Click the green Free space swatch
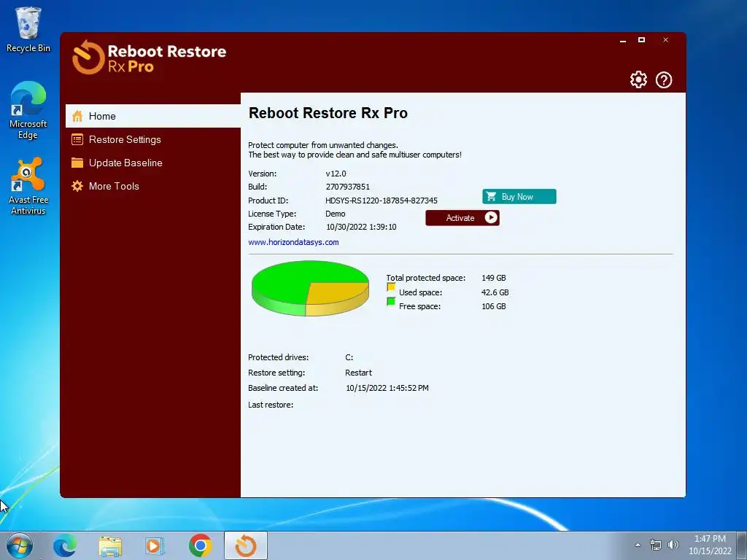 [391, 301]
